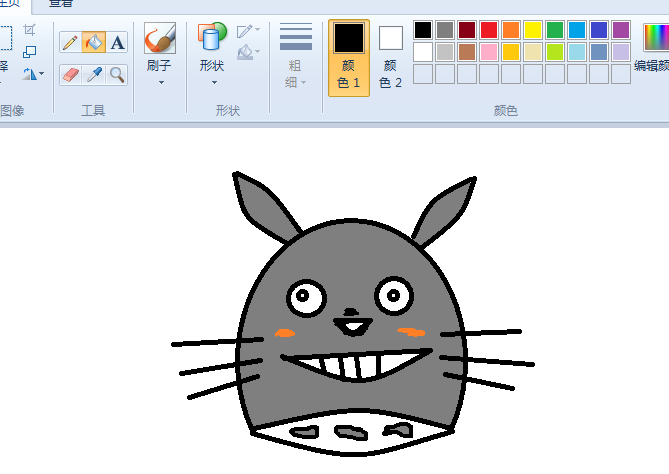Click the Resize icon

tap(29, 52)
